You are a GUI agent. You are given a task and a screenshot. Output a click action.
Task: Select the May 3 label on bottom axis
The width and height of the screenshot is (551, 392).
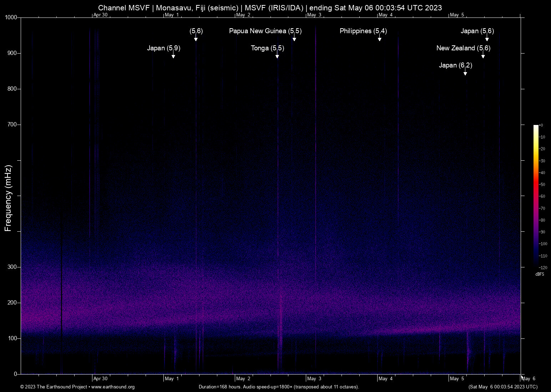click(x=314, y=379)
